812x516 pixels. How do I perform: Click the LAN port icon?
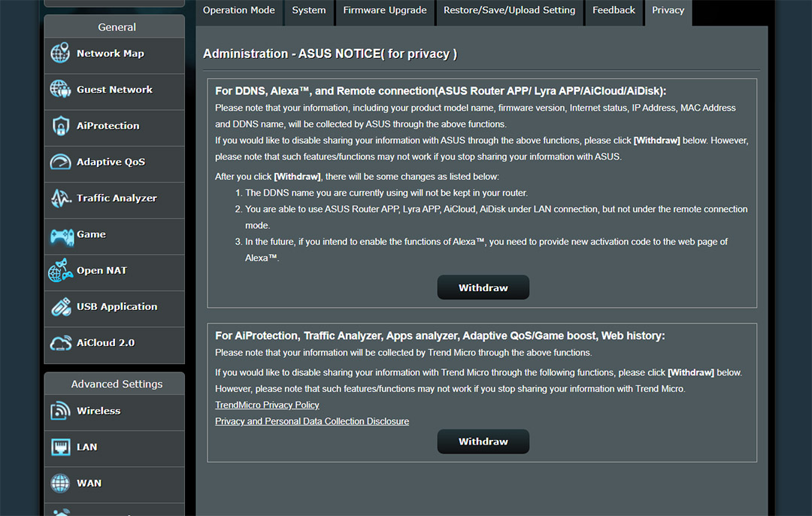pos(61,447)
